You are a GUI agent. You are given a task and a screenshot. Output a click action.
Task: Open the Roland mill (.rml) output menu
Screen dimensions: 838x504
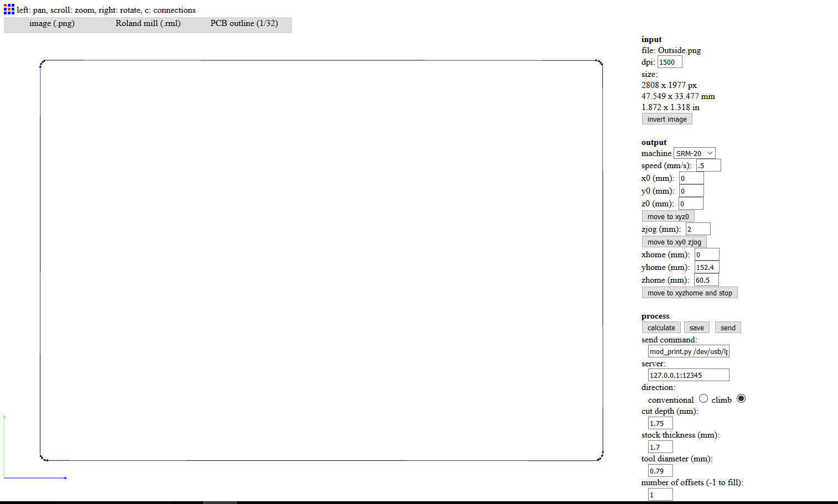148,23
